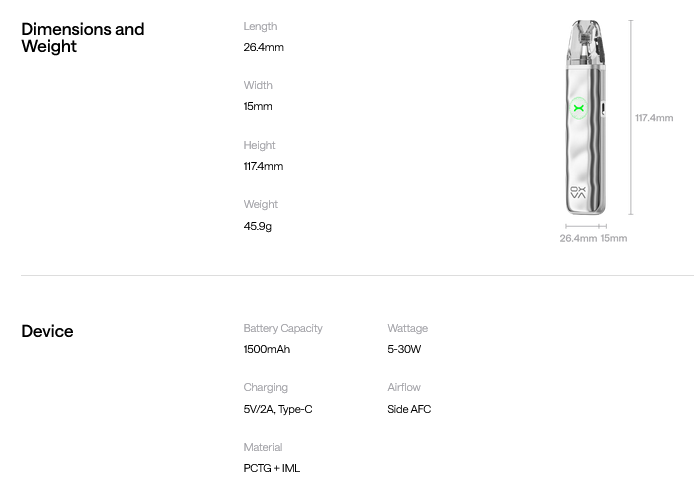Screen dimensions: 695x489
Task: Select the Dimensions and Weight heading
Action: tap(83, 38)
